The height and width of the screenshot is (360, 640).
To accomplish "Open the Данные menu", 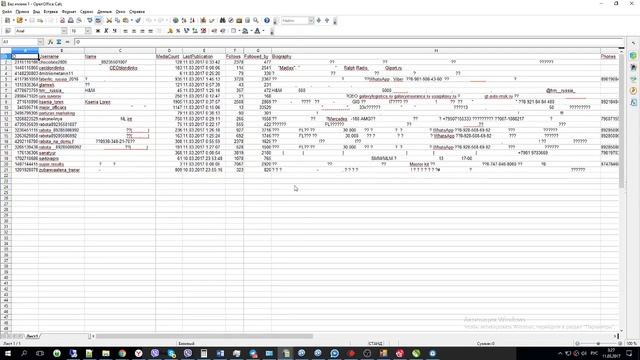I will 104,12.
